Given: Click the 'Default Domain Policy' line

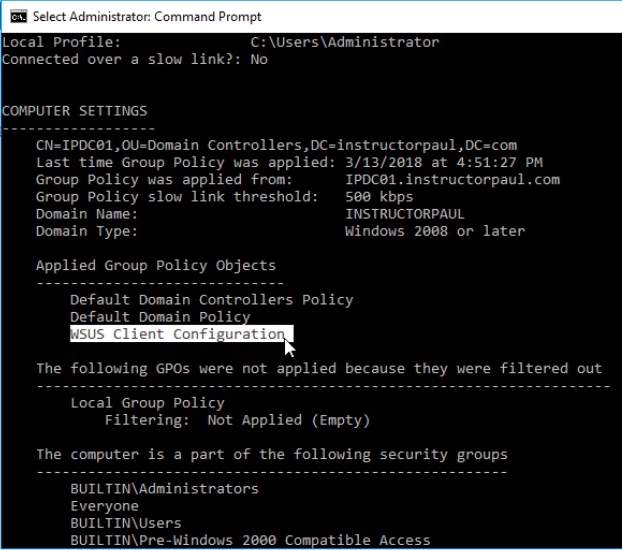Looking at the screenshot, I should coord(160,317).
